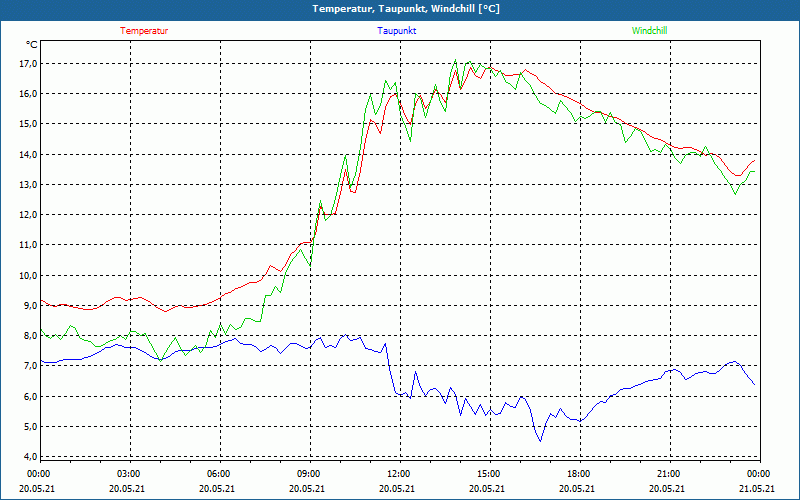Click the 09:00 time axis label
The height and width of the screenshot is (500, 800).
(x=310, y=474)
